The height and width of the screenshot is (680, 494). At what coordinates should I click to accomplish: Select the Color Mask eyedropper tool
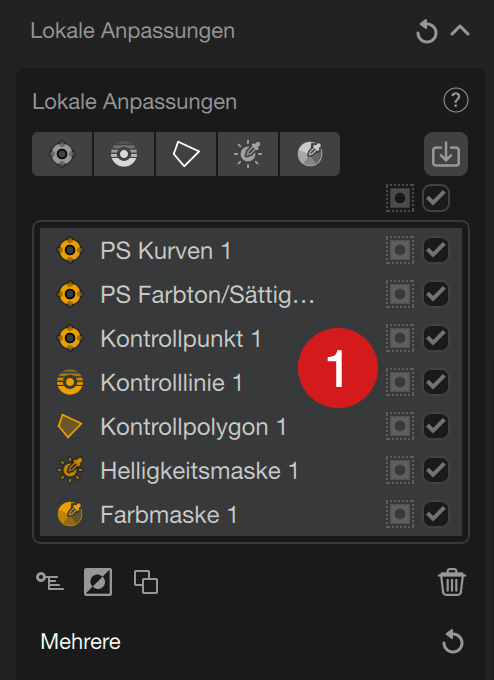(x=310, y=154)
